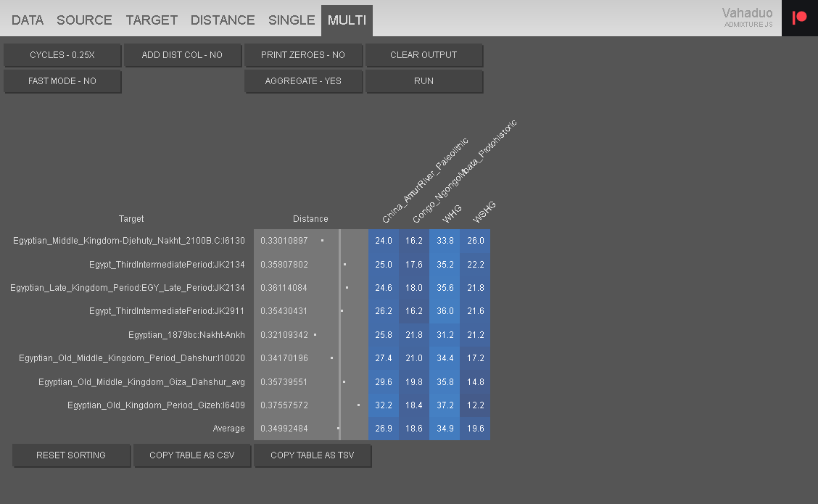Toggle the AGGREGATE setting
The width and height of the screenshot is (818, 504).
pos(303,81)
